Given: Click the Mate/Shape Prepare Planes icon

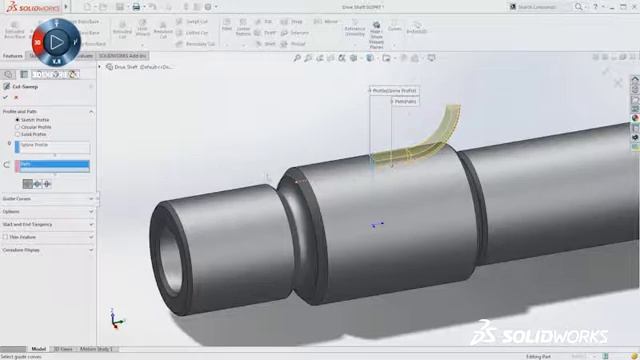Looking at the screenshot, I should 376,35.
